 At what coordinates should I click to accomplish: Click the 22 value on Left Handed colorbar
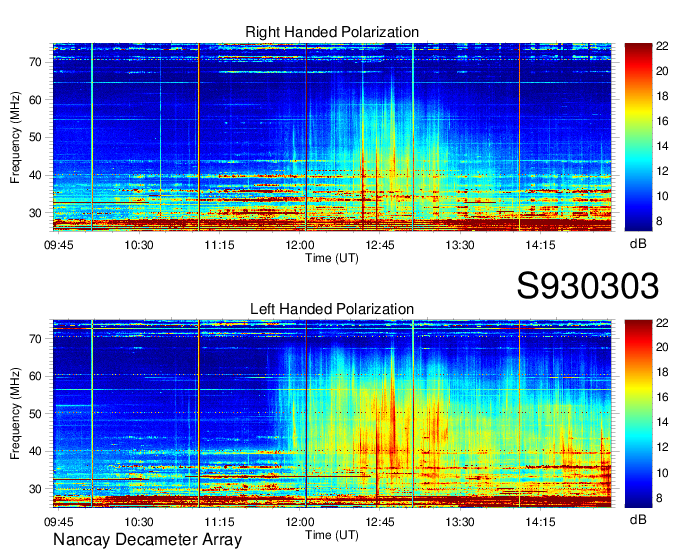pyautogui.click(x=662, y=323)
